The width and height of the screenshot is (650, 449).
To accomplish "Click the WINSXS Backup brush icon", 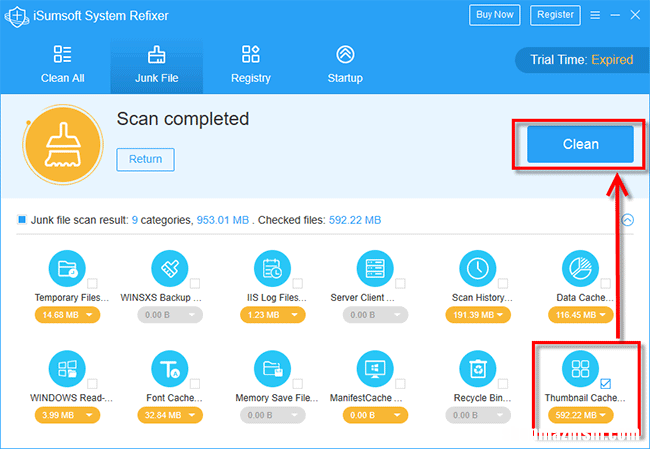I will pyautogui.click(x=170, y=269).
